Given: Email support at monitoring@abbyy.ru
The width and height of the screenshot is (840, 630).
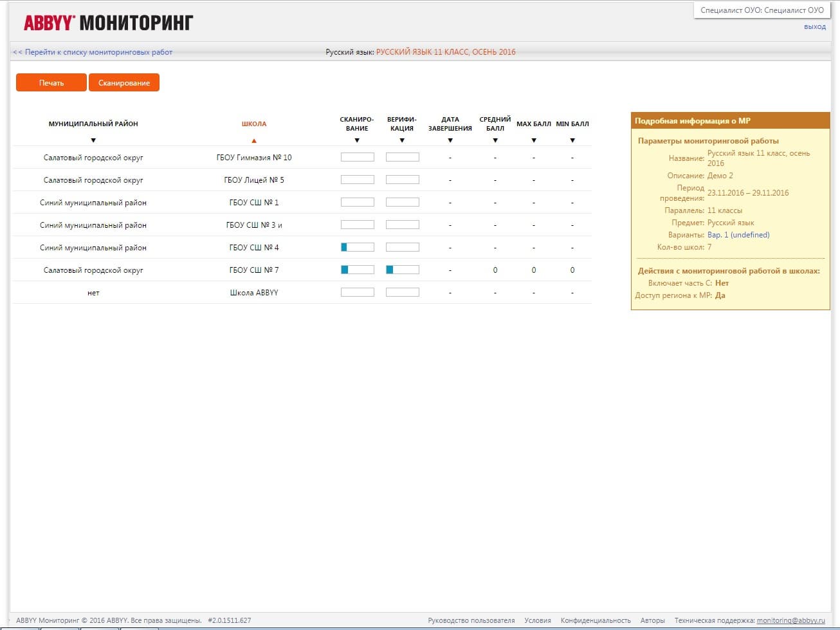Looking at the screenshot, I should point(790,620).
